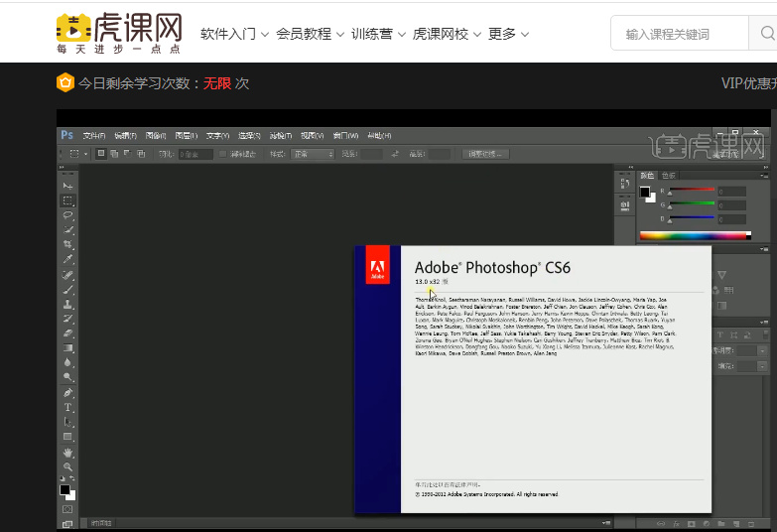Open the 滤镜(T) menu
The image size is (777, 532).
pyautogui.click(x=281, y=135)
